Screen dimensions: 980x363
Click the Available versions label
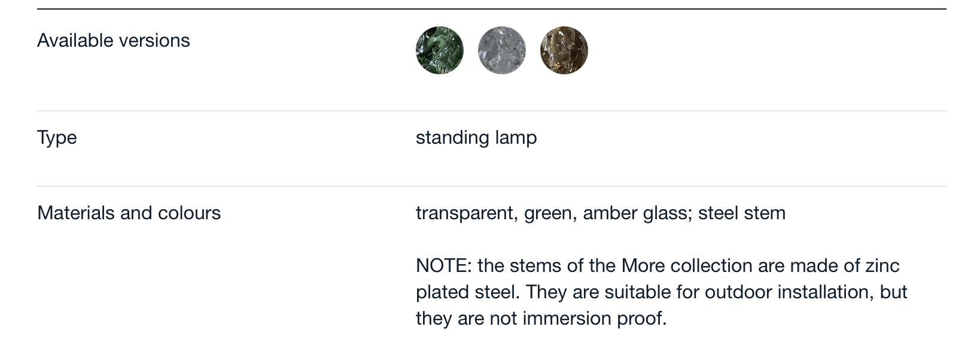[114, 41]
